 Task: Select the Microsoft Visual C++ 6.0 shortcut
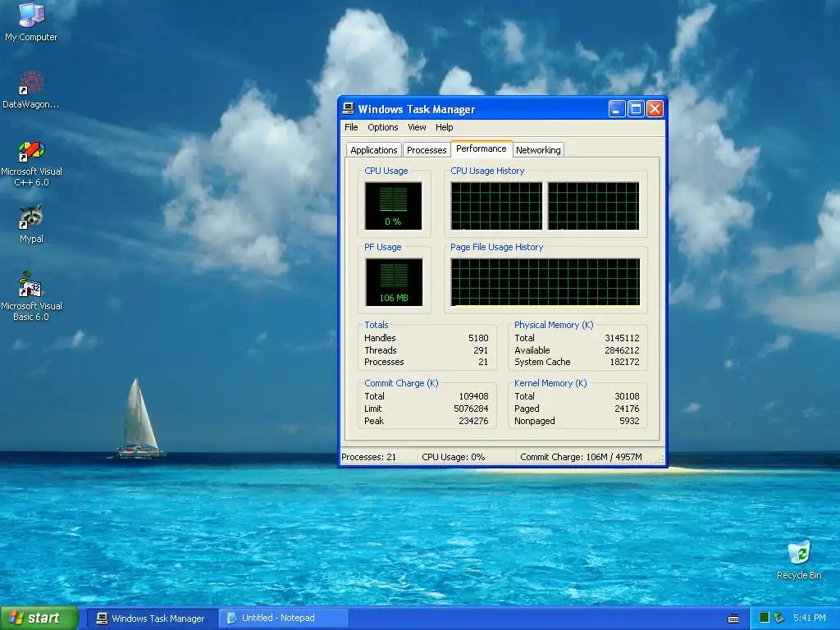pyautogui.click(x=31, y=163)
